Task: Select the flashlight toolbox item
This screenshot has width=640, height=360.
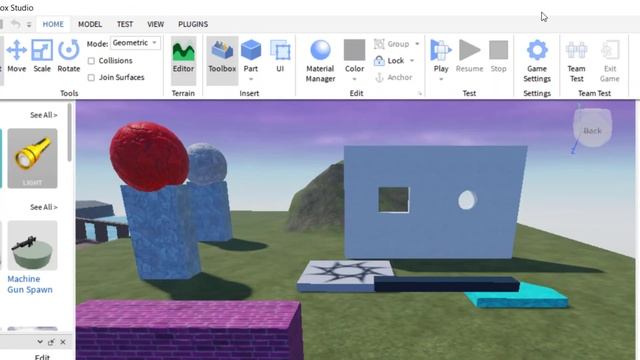Action: 32,158
